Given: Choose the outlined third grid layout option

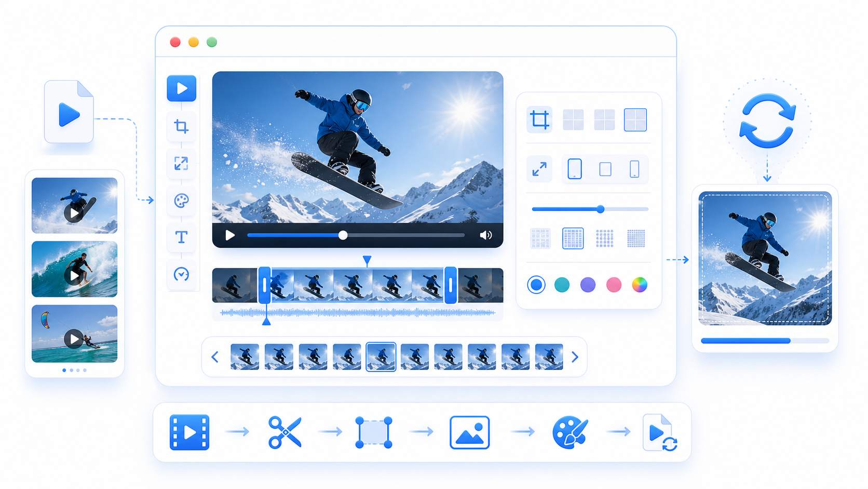Looking at the screenshot, I should (635, 120).
